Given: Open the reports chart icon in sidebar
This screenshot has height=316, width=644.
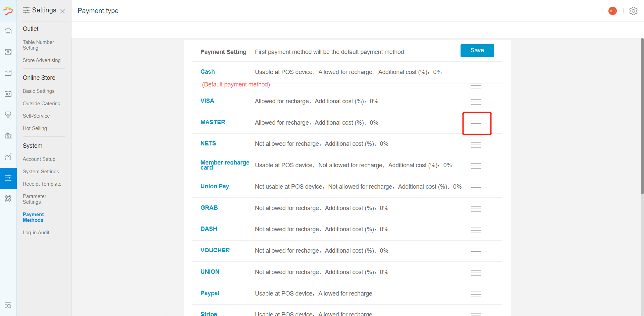Looking at the screenshot, I should 8,156.
